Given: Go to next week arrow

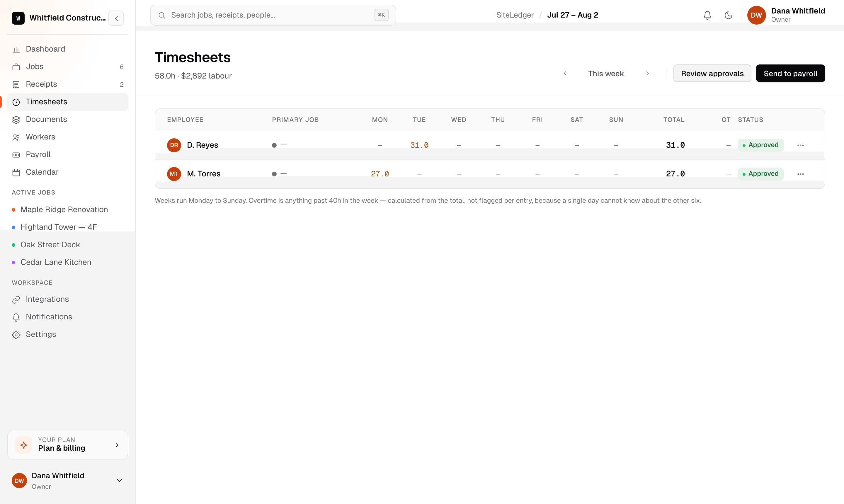Looking at the screenshot, I should (647, 73).
